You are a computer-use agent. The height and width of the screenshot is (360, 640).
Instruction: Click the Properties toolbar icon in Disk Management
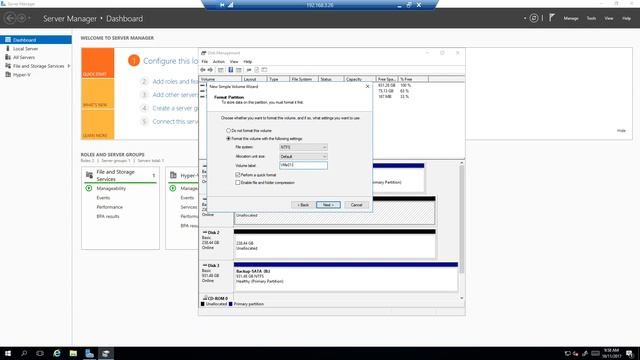coord(257,70)
